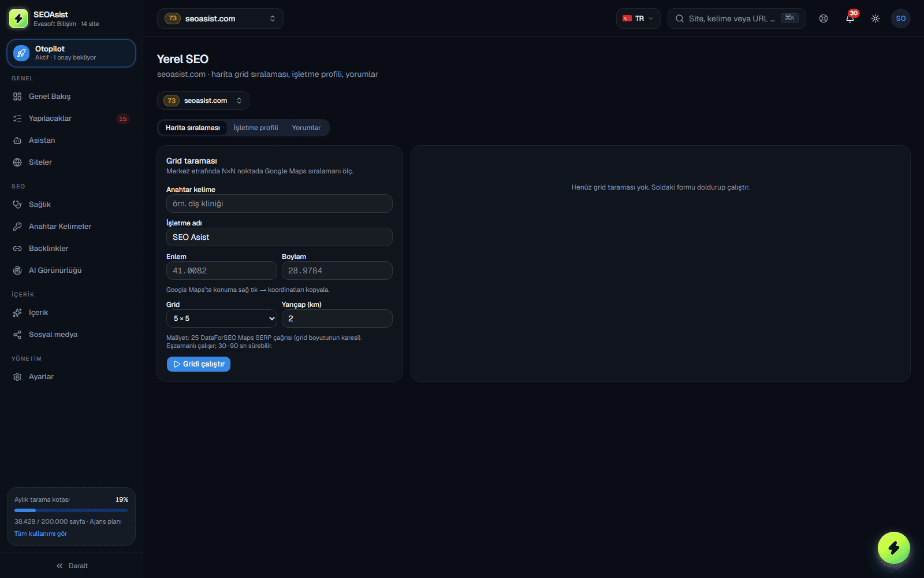Focus the Enlem latitude field
The image size is (924, 578).
click(x=222, y=271)
